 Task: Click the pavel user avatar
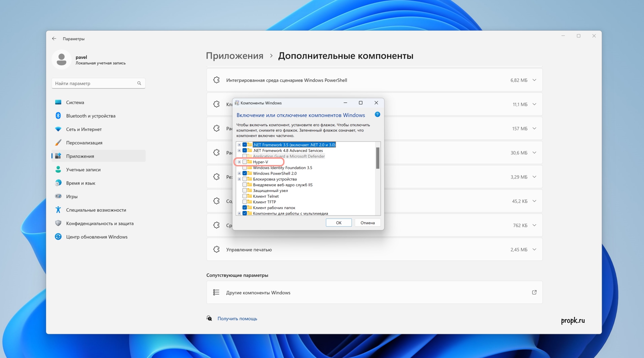coord(62,59)
